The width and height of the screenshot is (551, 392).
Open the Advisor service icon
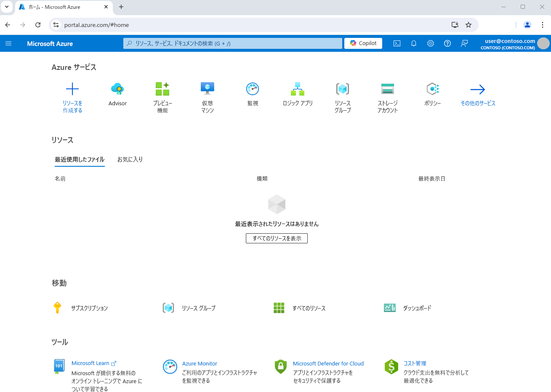pos(117,89)
